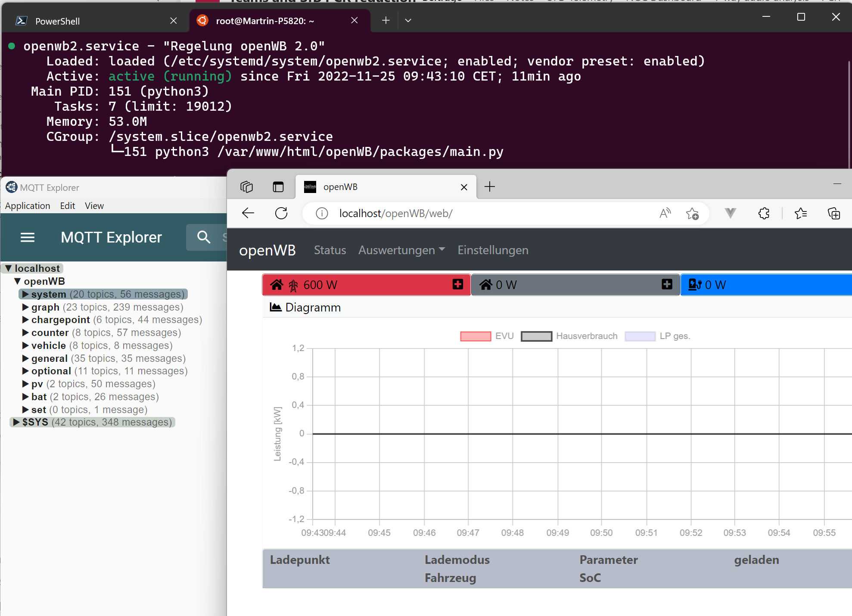Click the MQTT Explorer search magnifier icon
The width and height of the screenshot is (852, 616).
(x=203, y=237)
